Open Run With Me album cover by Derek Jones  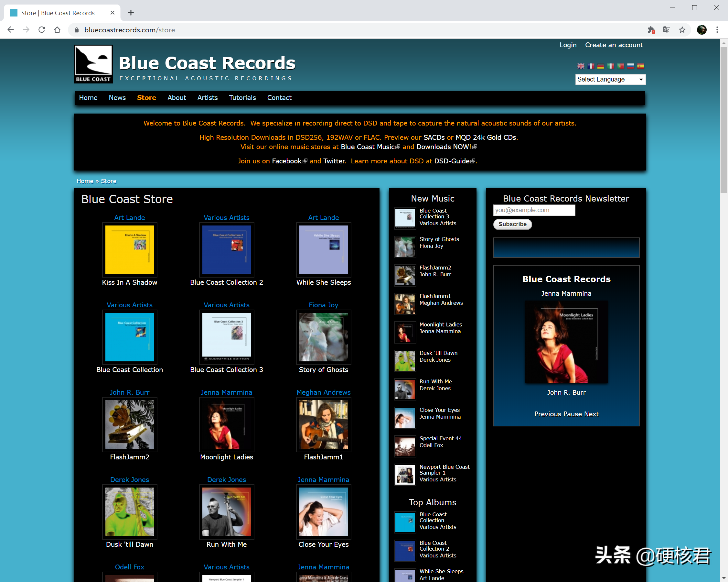(x=227, y=512)
